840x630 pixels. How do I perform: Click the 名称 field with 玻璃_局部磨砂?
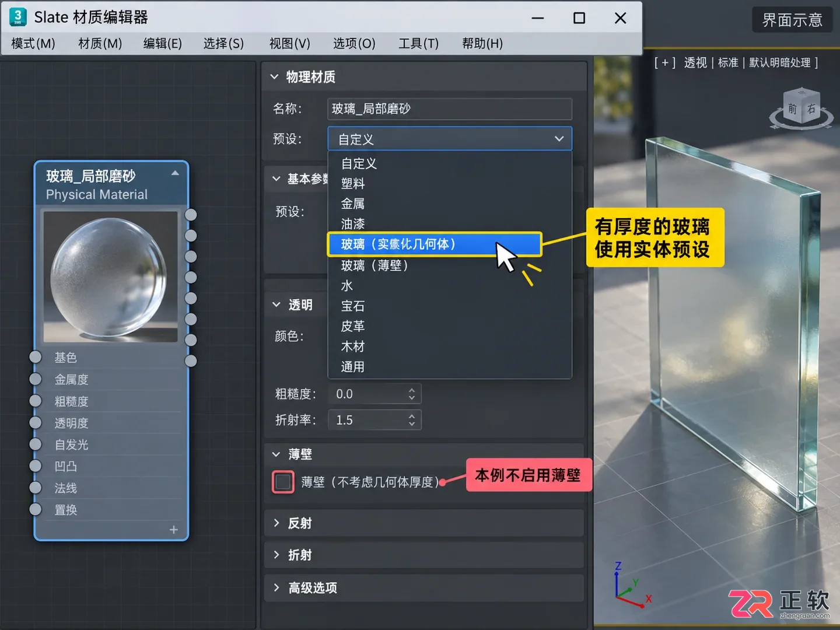tap(450, 108)
